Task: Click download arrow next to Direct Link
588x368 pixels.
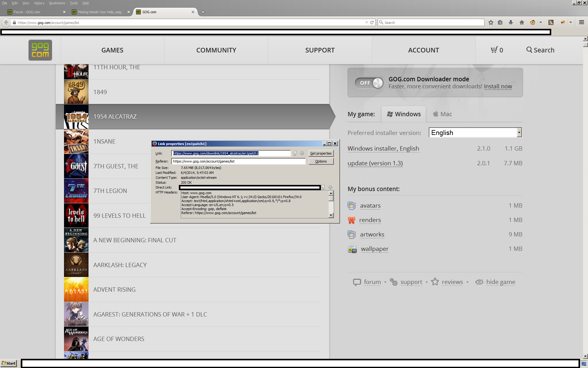Action: pyautogui.click(x=330, y=187)
